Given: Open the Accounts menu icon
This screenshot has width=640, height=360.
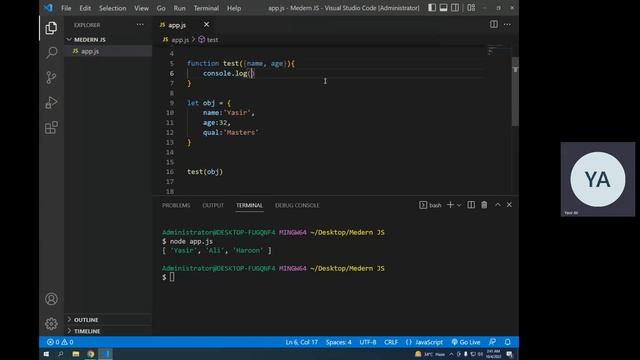Looking at the screenshot, I should [x=51, y=299].
